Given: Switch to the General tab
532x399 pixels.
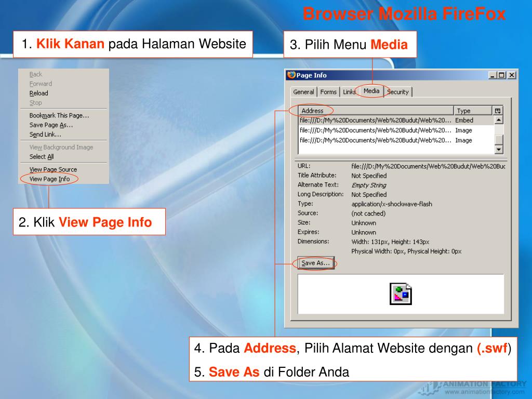Looking at the screenshot, I should coord(303,92).
